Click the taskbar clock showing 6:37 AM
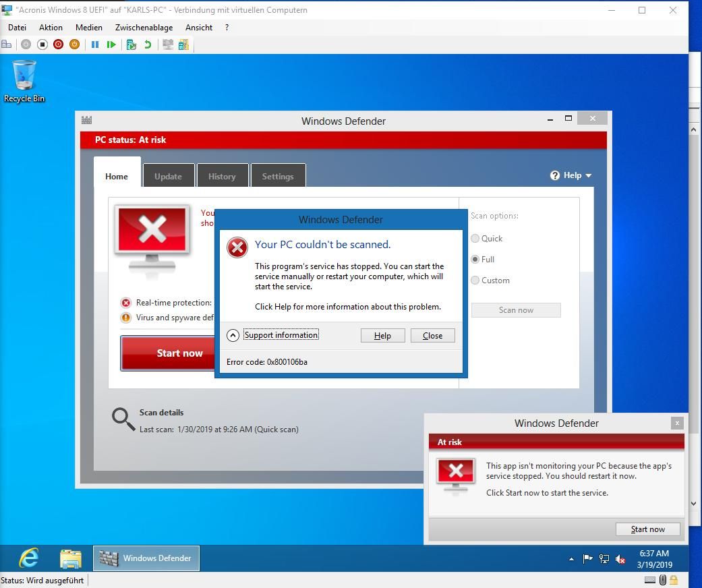The image size is (702, 588). pyautogui.click(x=654, y=559)
